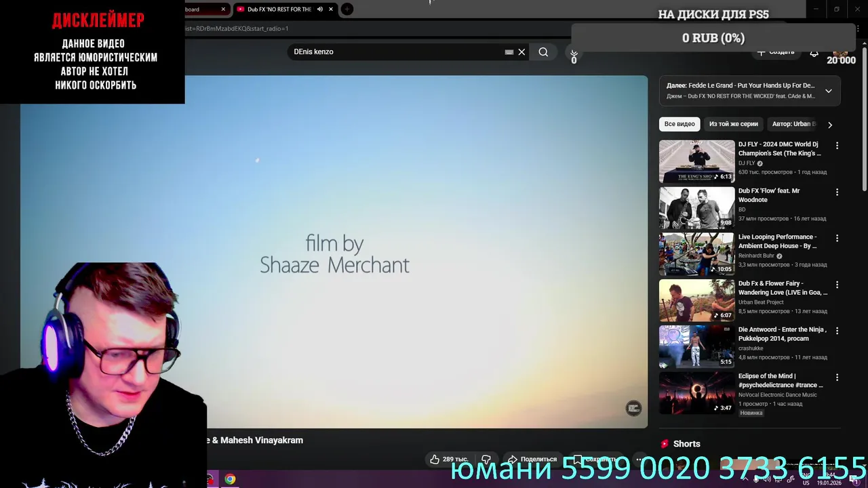
Task: Switch to the Dub FX YouTube tab
Action: [285, 9]
